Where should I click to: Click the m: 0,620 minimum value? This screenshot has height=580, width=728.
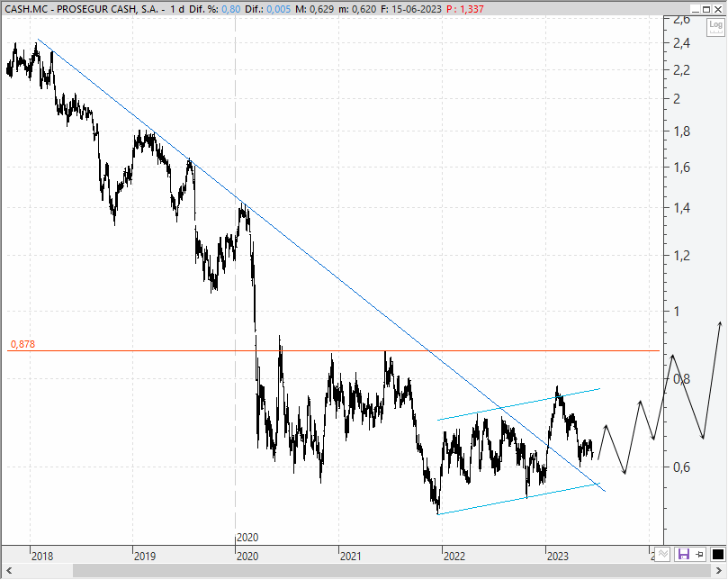click(x=357, y=9)
